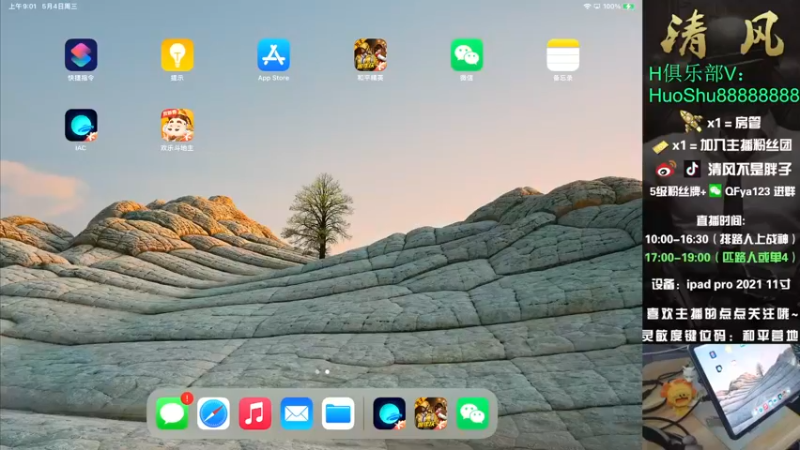Launch the App Store

(273, 55)
